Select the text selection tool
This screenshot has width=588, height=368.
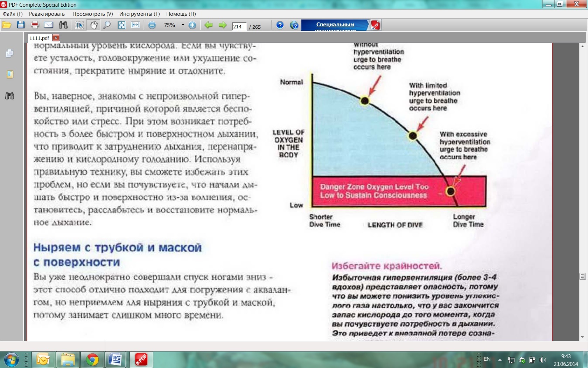[x=79, y=25]
